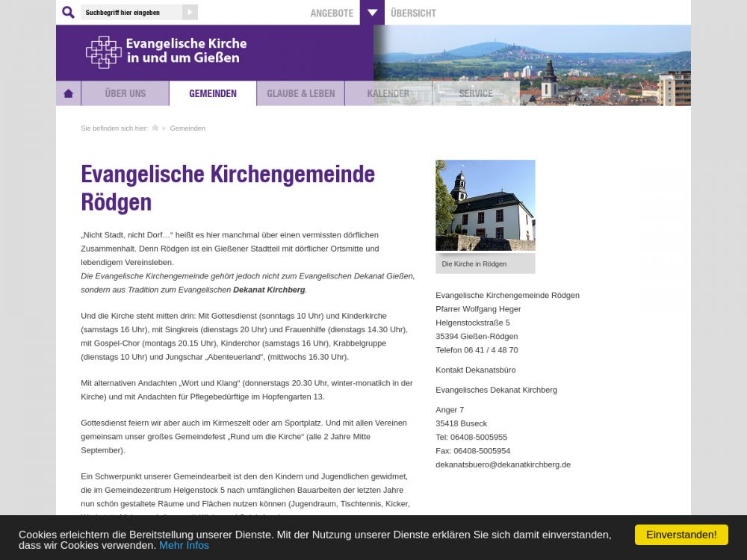Click the Mehr Infos cookie link
The image size is (747, 560).
coord(184,545)
